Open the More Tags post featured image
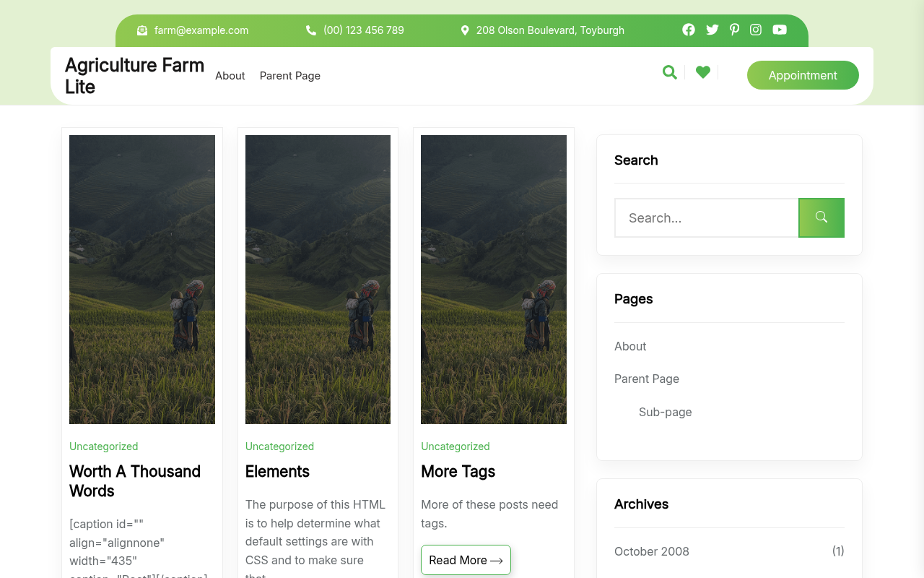Screen dimensions: 924x578 (494, 280)
